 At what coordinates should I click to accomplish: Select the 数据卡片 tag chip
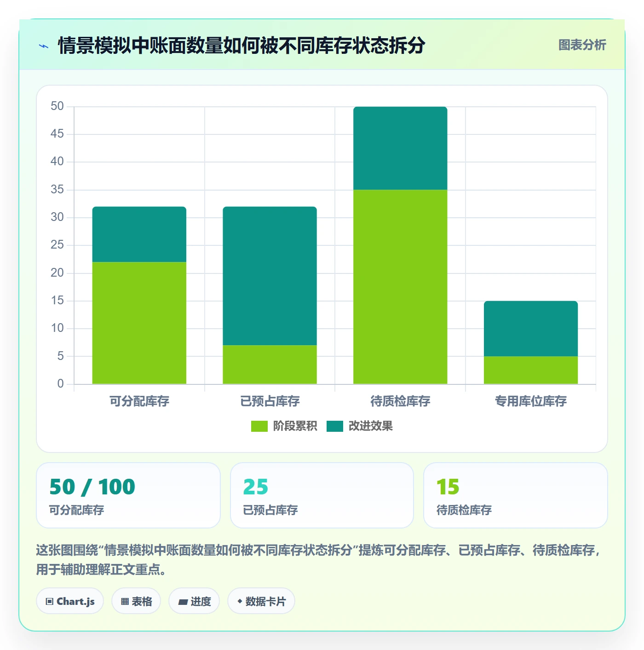[x=261, y=601]
